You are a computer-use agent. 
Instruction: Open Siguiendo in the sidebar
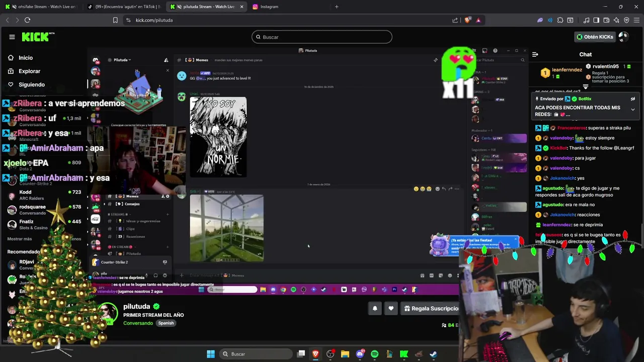pyautogui.click(x=31, y=84)
